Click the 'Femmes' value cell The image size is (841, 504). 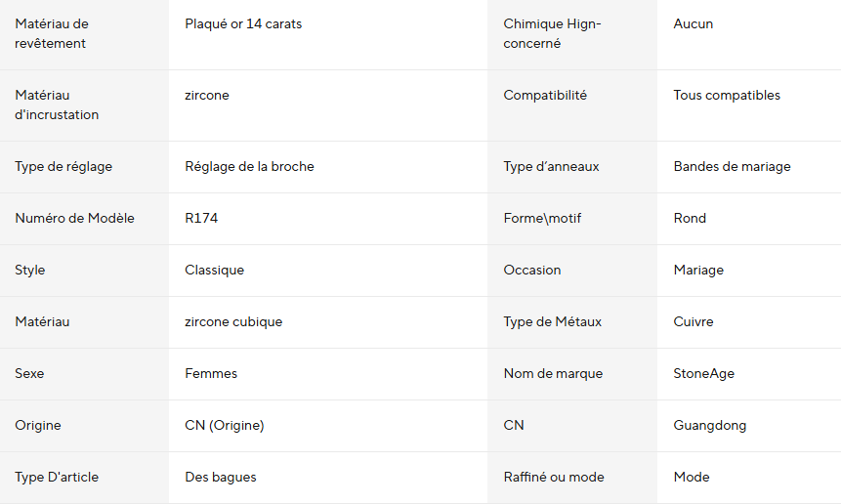(x=211, y=374)
